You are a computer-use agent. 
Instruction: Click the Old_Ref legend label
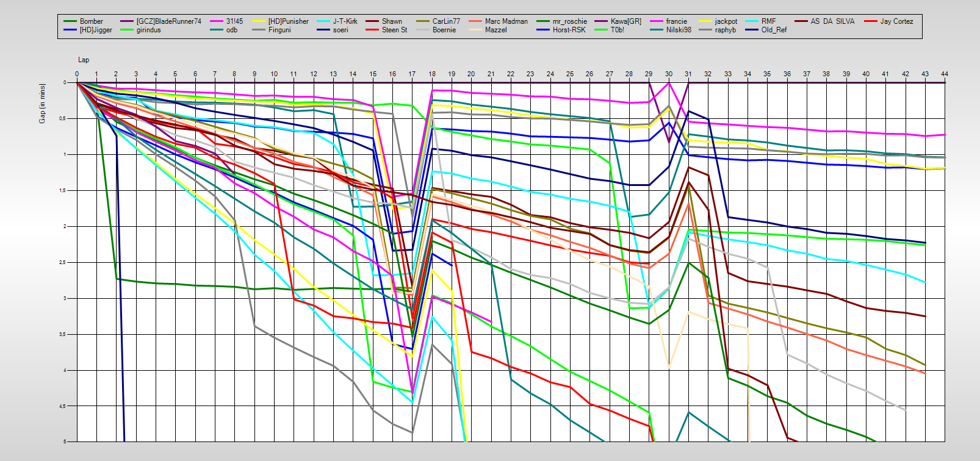coord(774,30)
